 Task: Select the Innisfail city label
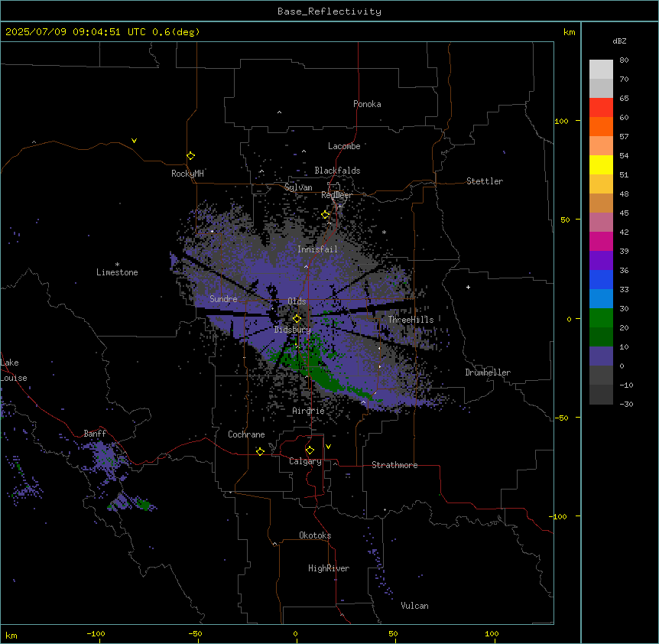317,249
